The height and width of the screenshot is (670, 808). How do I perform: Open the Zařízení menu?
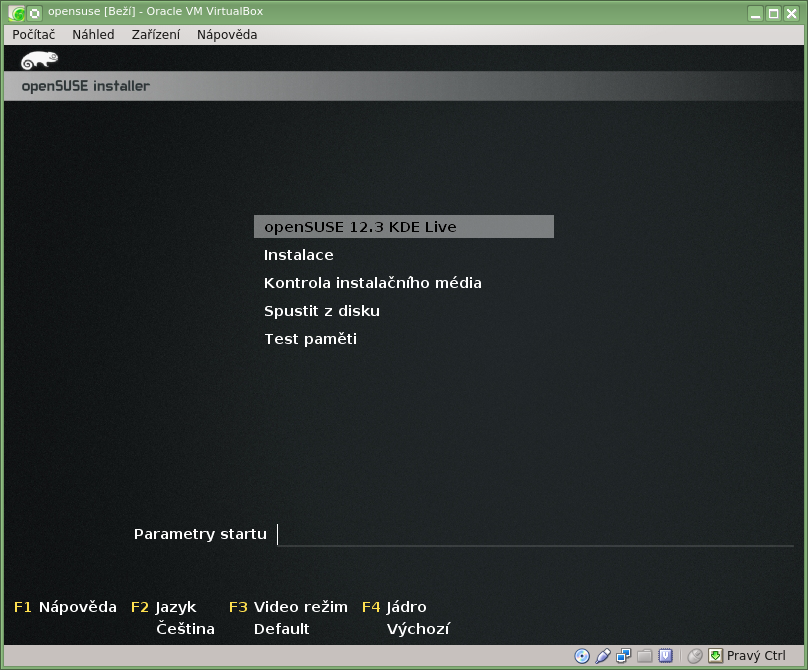coord(156,35)
